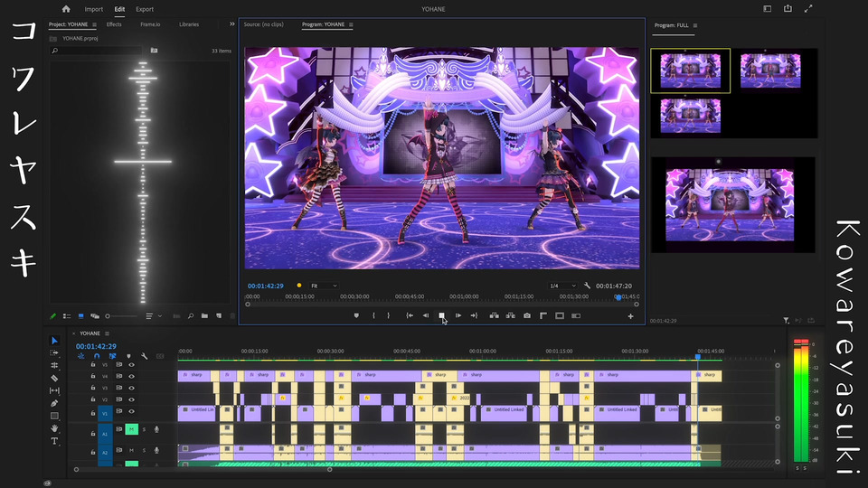Open Program FULL panel menu
This screenshot has height=488, width=868.
point(695,25)
